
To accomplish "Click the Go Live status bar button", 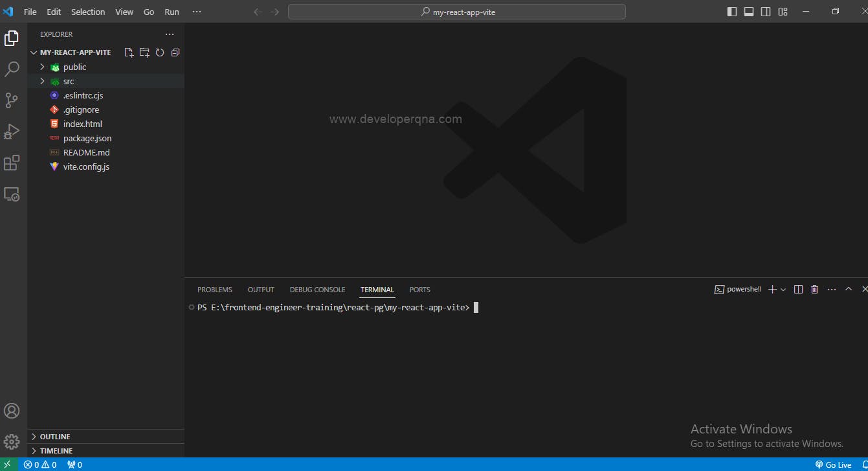I will point(834,465).
